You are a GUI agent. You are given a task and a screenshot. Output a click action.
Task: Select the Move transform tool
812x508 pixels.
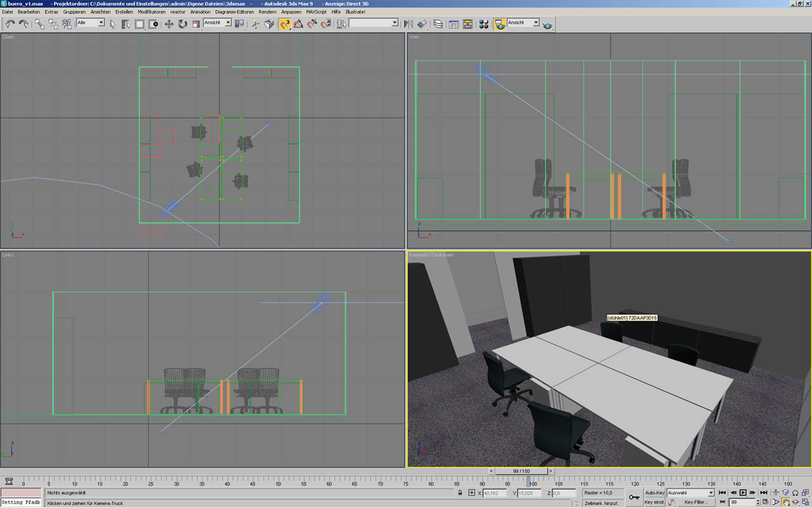(169, 23)
